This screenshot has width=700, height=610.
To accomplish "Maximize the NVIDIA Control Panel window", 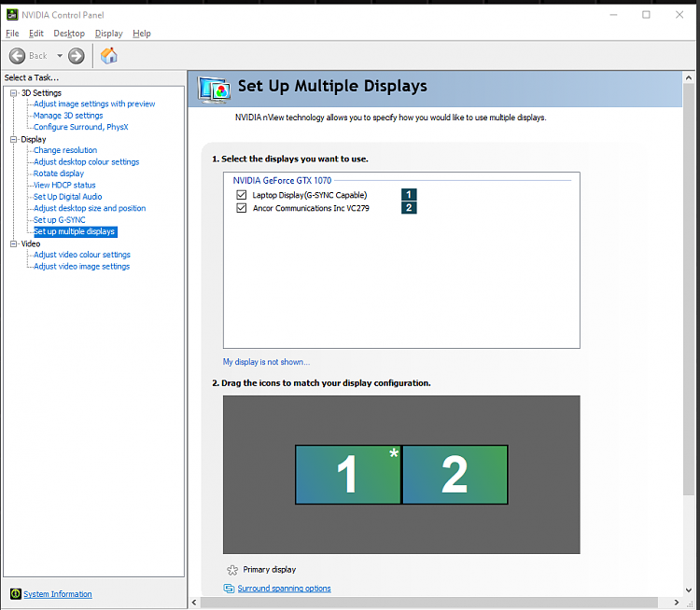I will [646, 15].
